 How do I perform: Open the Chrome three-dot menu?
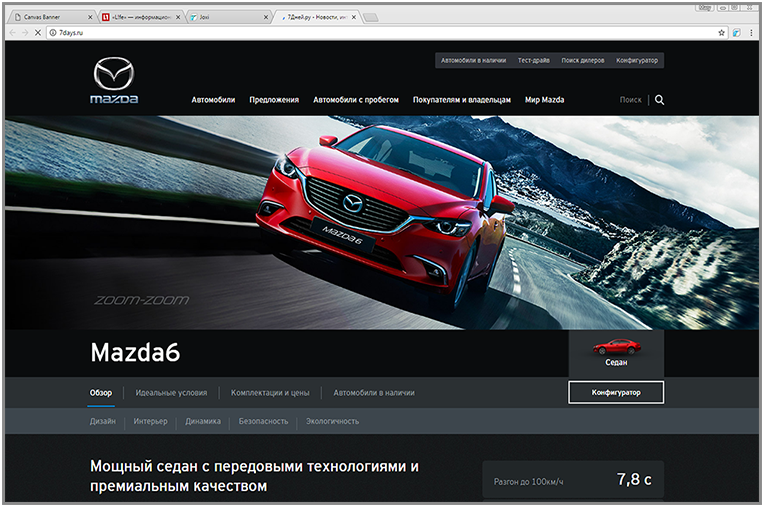[x=751, y=33]
